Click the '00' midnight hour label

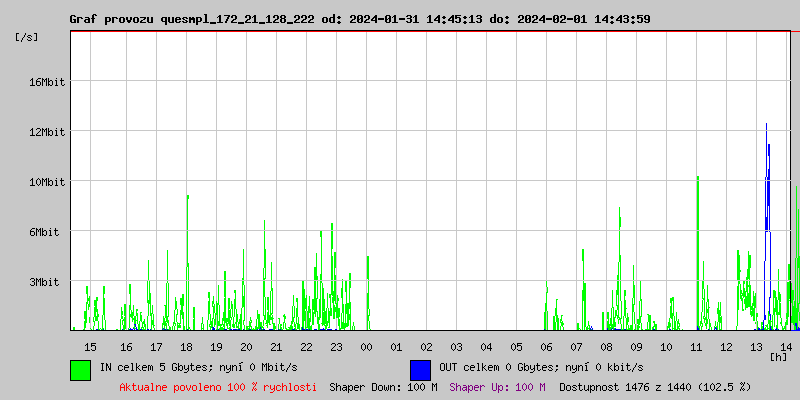click(366, 346)
